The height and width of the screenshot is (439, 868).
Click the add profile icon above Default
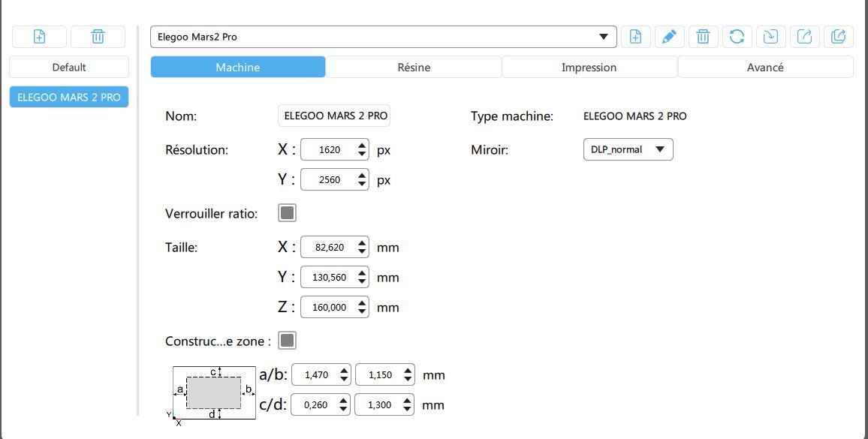pos(39,37)
